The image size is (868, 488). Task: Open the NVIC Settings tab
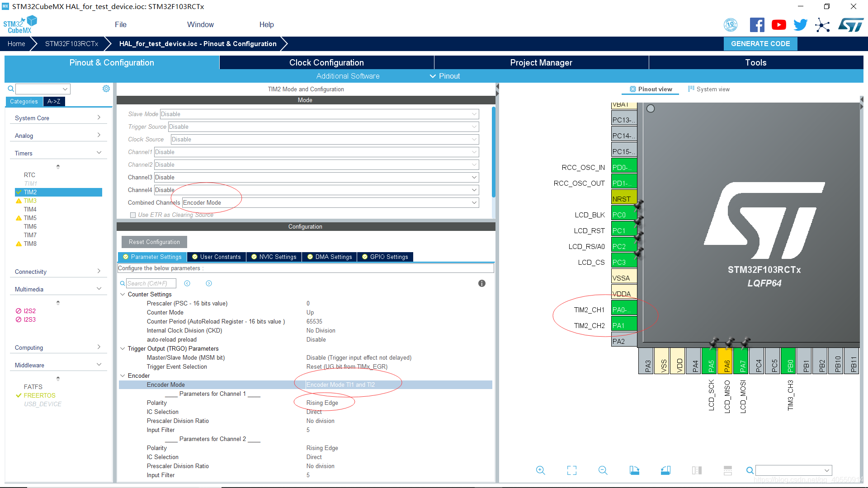(x=274, y=257)
